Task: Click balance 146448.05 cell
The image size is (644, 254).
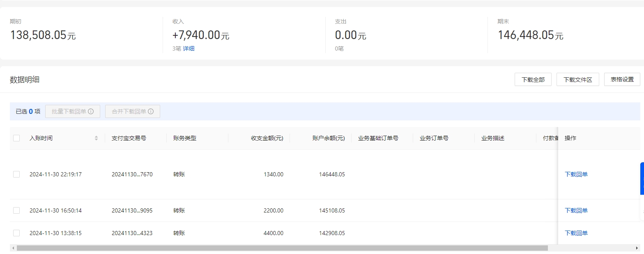Action: click(x=332, y=174)
